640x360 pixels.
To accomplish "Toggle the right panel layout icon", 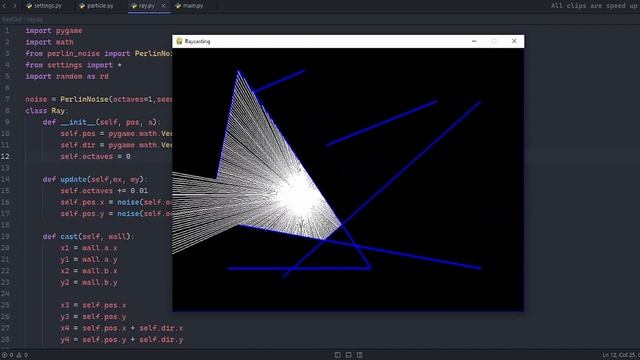I will coord(360,355).
